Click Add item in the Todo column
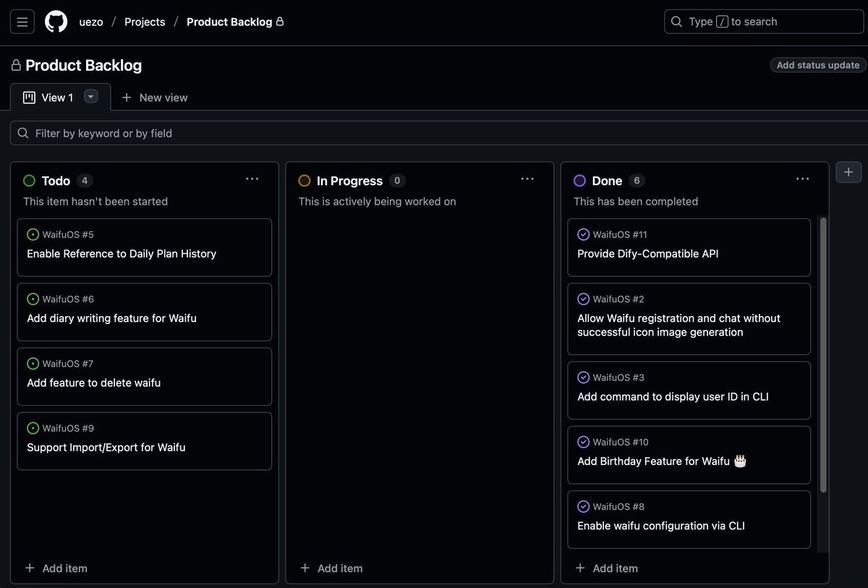The height and width of the screenshot is (588, 868). click(x=56, y=568)
